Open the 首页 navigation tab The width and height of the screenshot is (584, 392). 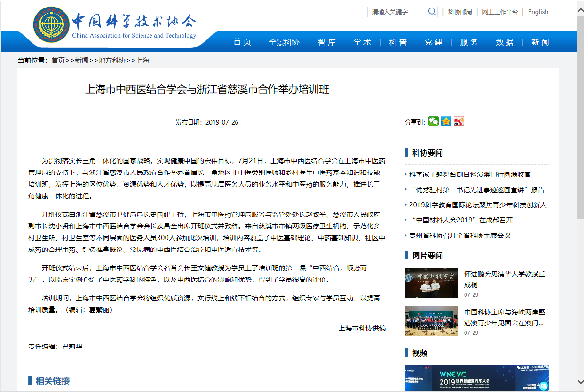coord(242,42)
